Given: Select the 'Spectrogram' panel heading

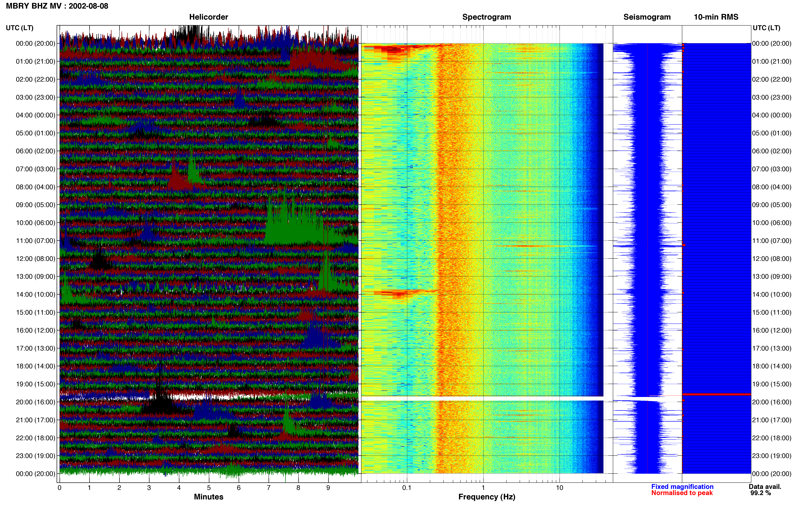Looking at the screenshot, I should coord(487,17).
